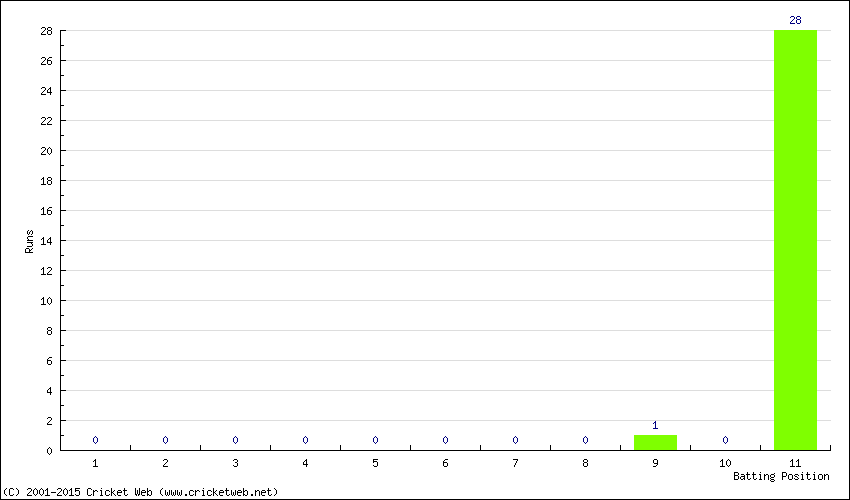Click the value label 1 above the position 9 bar
This screenshot has height=500, width=850.
(x=655, y=426)
